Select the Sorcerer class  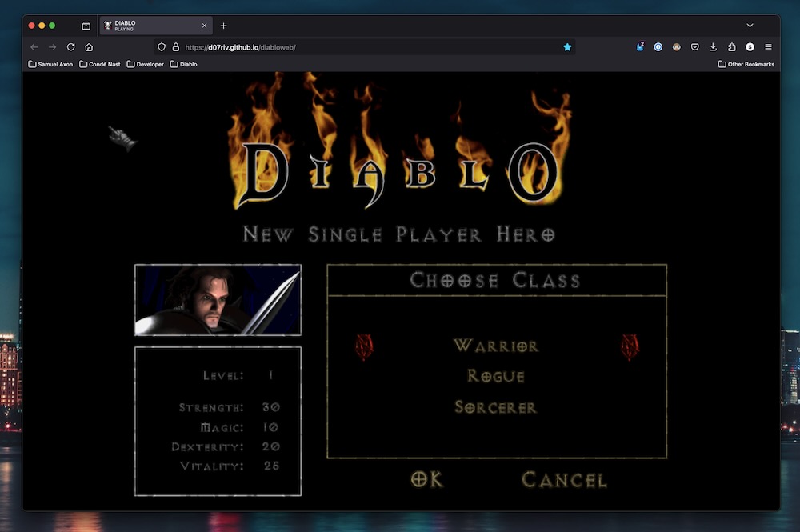tap(497, 407)
